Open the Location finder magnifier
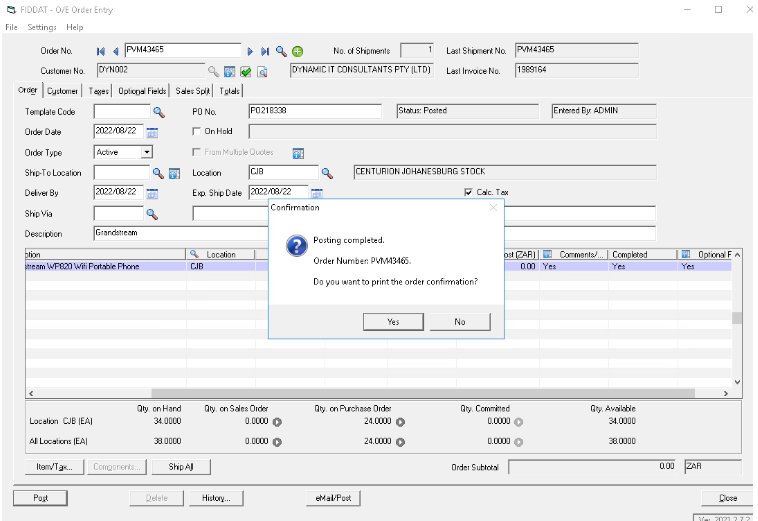Screen dimensions: 758x521 (x=326, y=173)
